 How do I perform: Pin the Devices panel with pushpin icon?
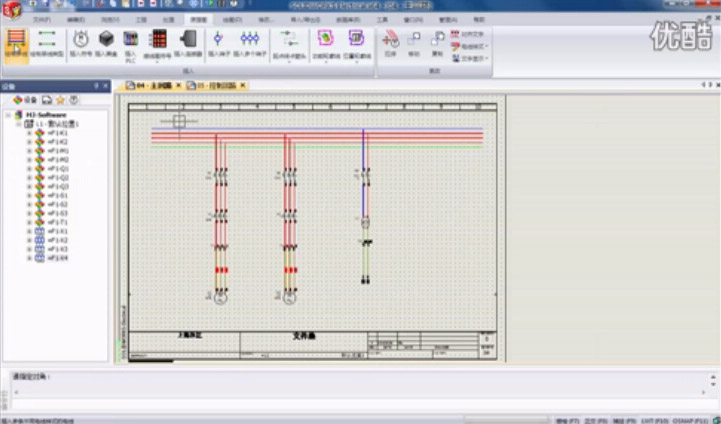96,86
